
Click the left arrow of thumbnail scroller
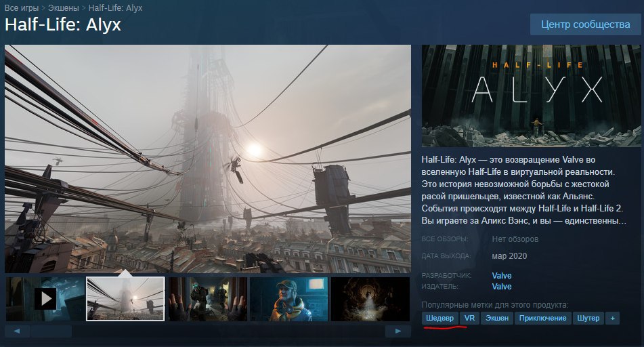tap(17, 331)
